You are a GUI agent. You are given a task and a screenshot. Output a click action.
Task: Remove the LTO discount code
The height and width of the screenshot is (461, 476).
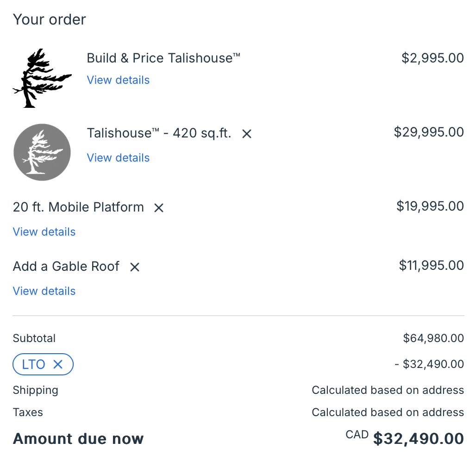[x=58, y=365]
